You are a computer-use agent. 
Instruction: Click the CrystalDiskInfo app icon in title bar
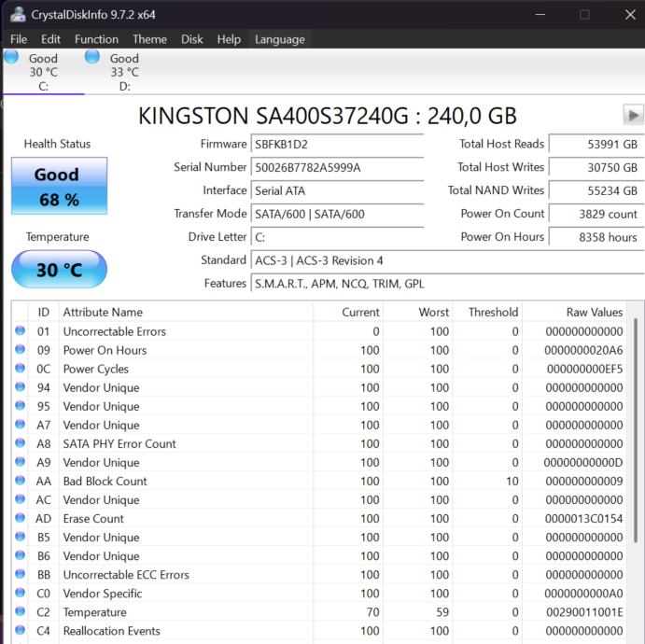pyautogui.click(x=17, y=14)
